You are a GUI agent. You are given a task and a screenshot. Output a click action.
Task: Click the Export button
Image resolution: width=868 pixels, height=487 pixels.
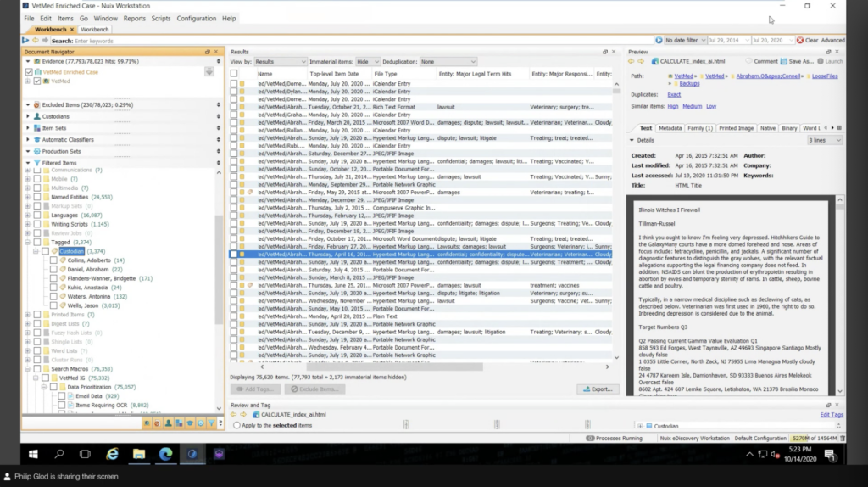598,389
